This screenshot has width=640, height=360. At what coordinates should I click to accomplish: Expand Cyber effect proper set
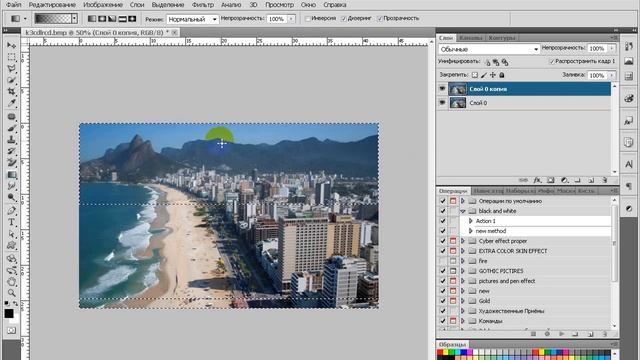coord(463,241)
